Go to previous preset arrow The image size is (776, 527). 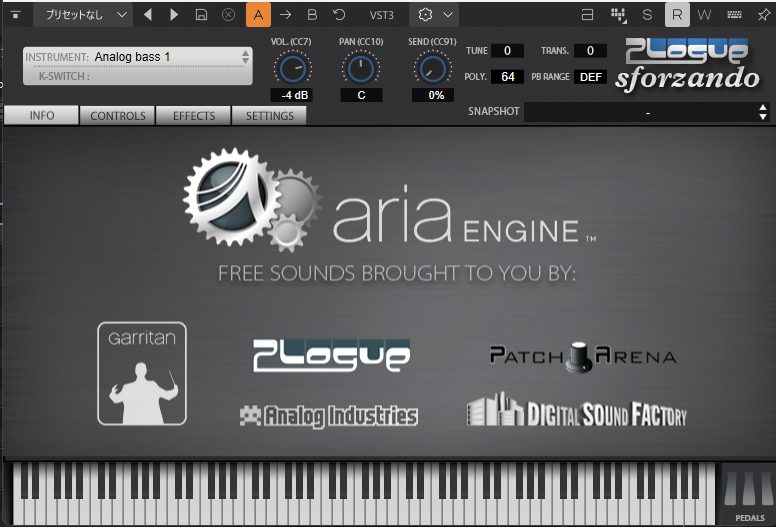point(147,15)
